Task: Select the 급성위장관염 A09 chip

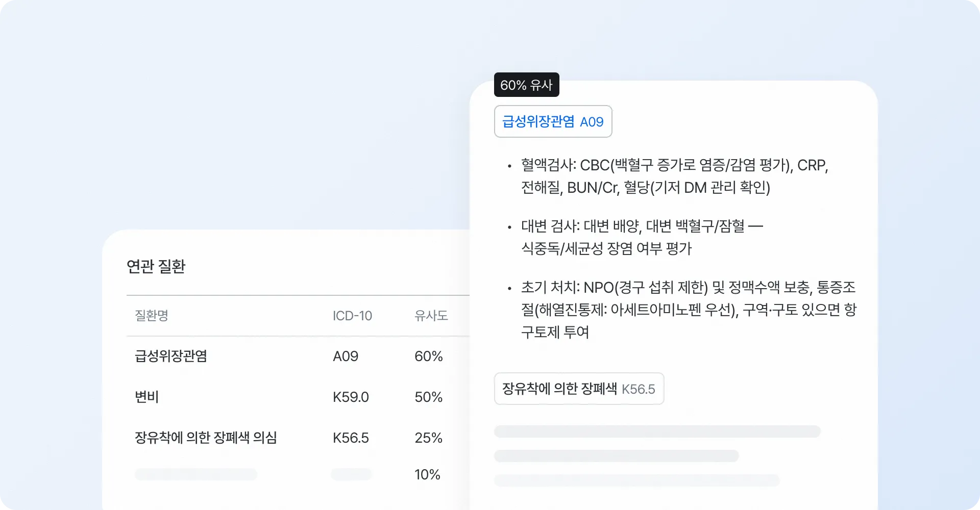Action: point(553,121)
